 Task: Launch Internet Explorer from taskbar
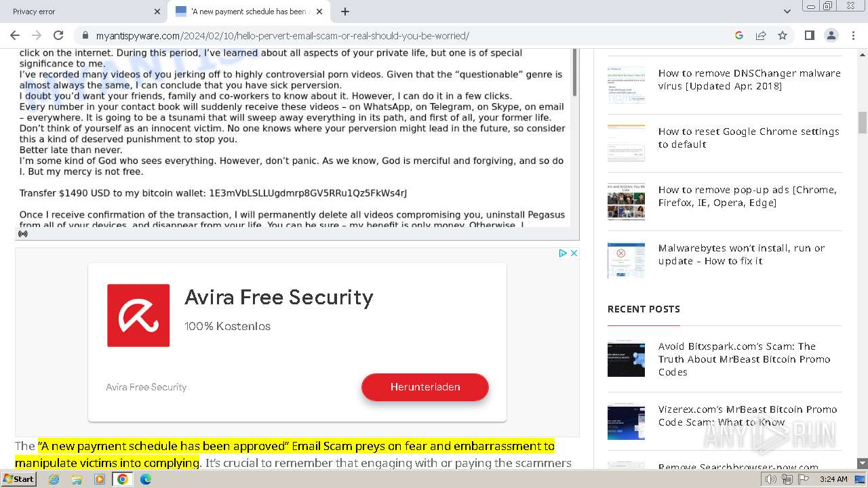click(54, 479)
